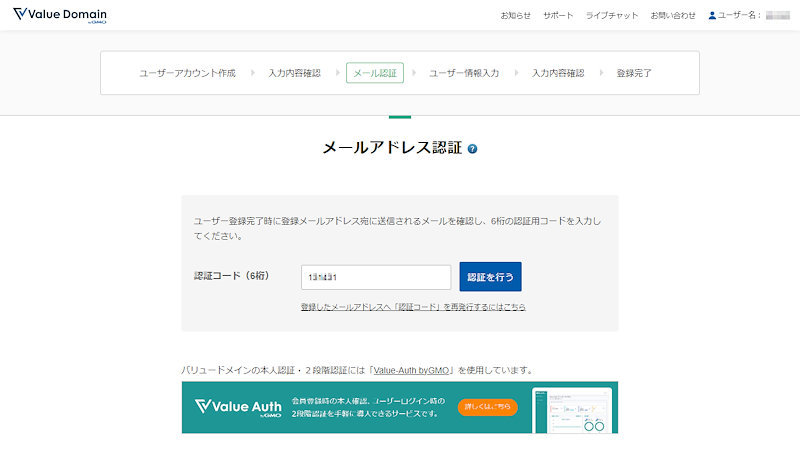Select the ユーザー情報入力 step
The width and height of the screenshot is (800, 456).
(x=463, y=73)
